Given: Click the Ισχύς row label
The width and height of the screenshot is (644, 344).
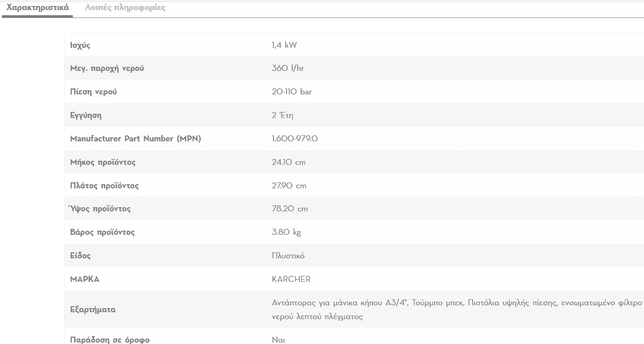Looking at the screenshot, I should 80,45.
